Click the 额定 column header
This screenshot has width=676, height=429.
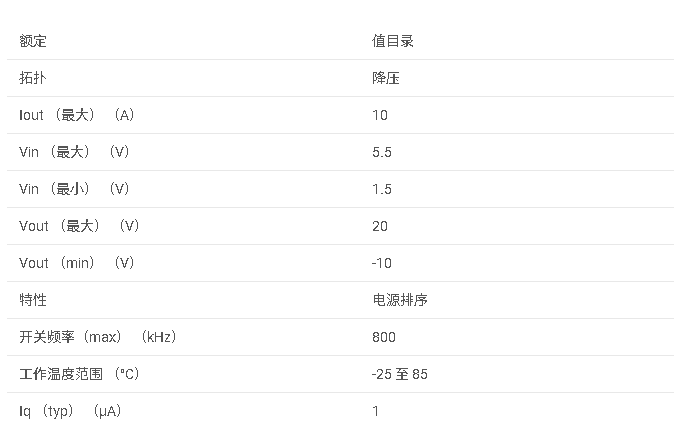pyautogui.click(x=33, y=41)
